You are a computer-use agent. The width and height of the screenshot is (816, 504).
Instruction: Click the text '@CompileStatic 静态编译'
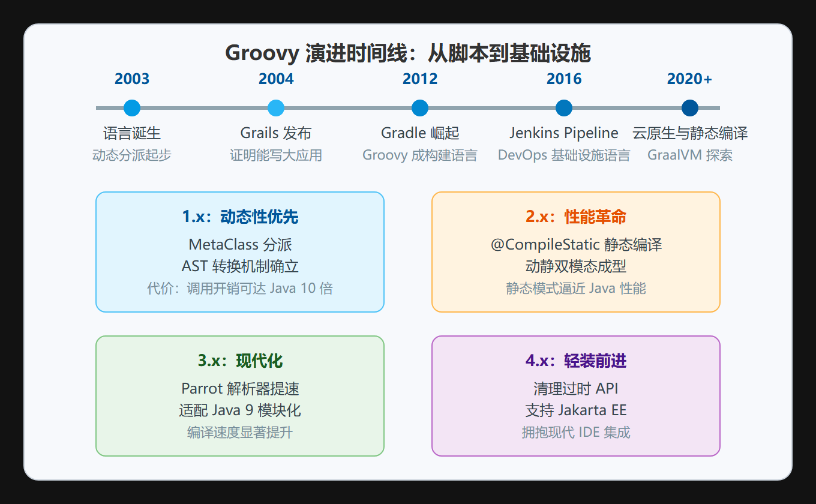pyautogui.click(x=576, y=245)
